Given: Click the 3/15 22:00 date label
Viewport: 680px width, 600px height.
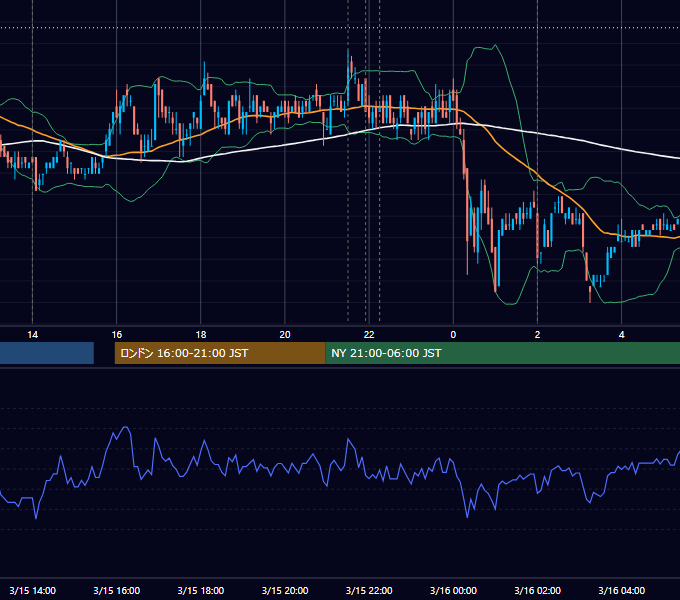Looking at the screenshot, I should click(369, 590).
